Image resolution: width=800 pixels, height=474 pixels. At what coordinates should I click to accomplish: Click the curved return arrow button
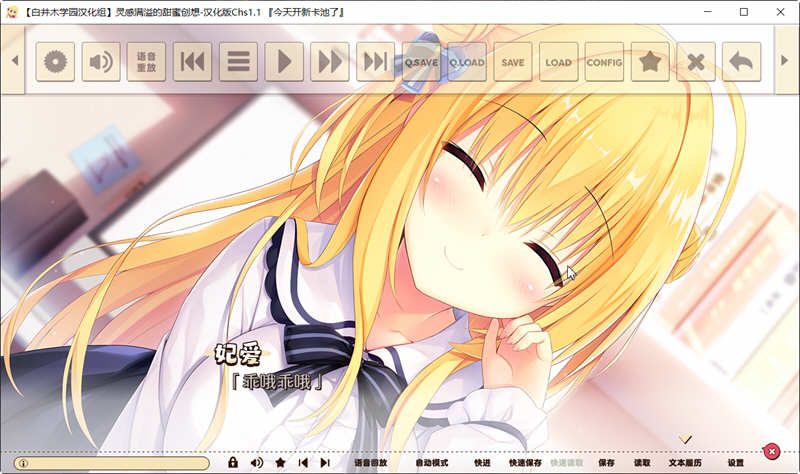pyautogui.click(x=741, y=62)
